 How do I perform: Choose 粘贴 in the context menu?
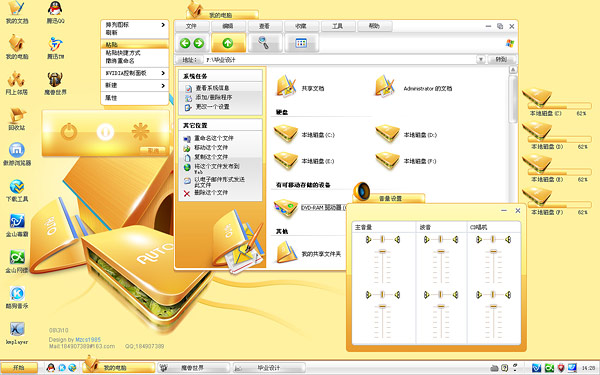pos(134,44)
